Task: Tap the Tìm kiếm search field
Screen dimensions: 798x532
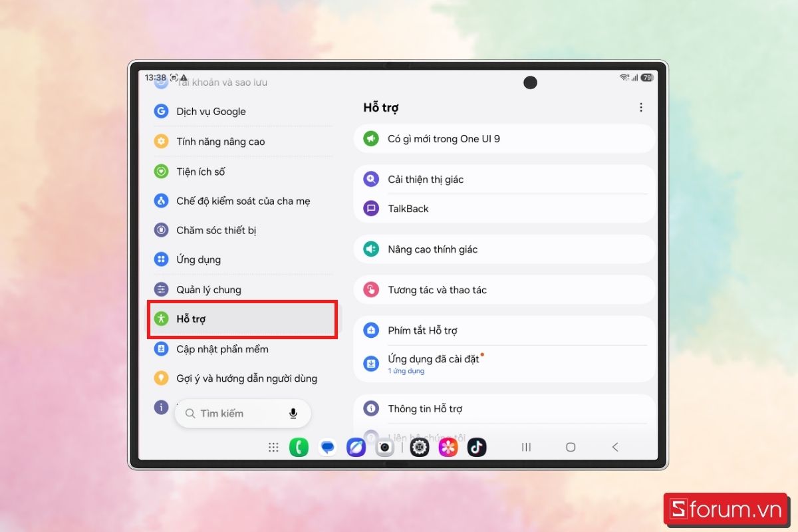Action: tap(243, 414)
